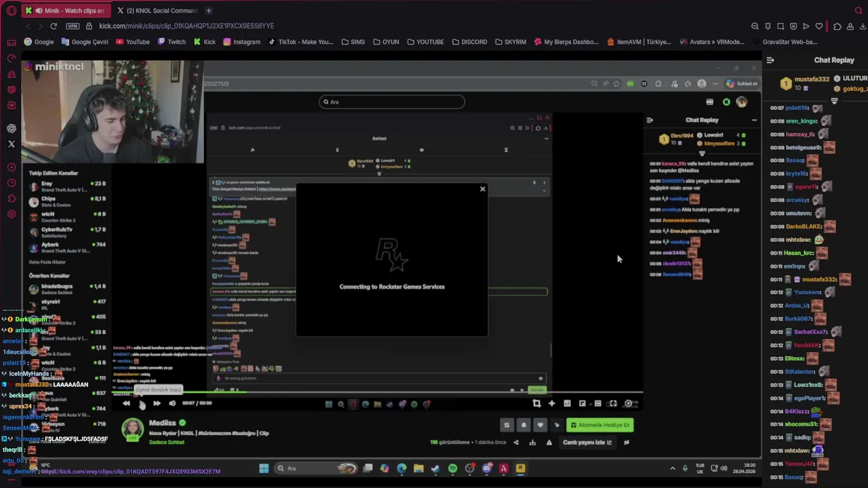Share the clip via share icon

[516, 443]
